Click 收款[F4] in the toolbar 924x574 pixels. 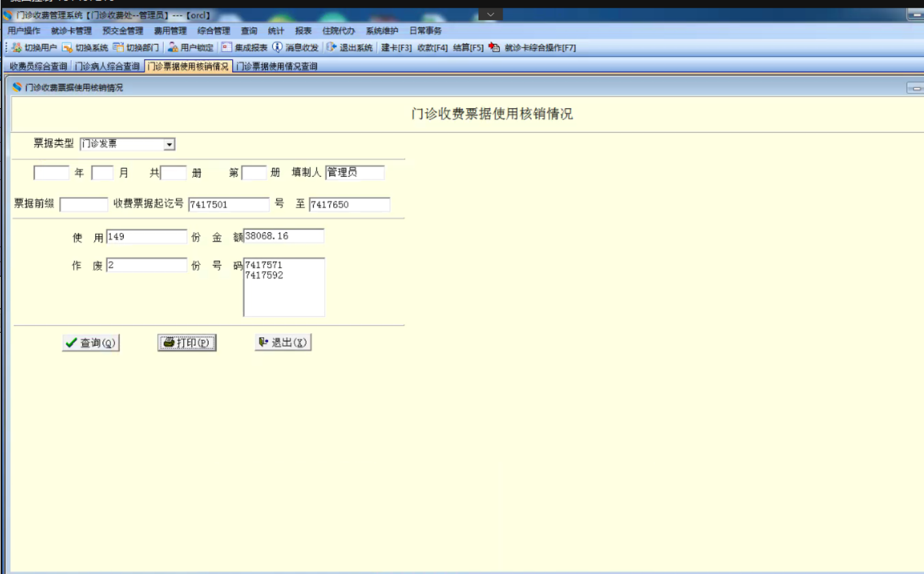coord(432,48)
